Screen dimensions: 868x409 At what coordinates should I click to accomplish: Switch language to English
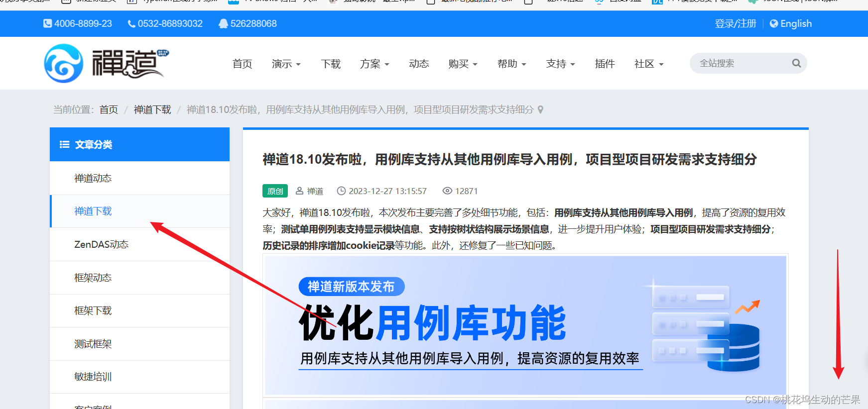tap(791, 23)
